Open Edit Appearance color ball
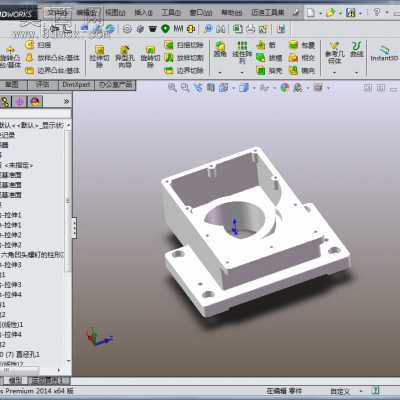The height and width of the screenshot is (400, 400). coord(285,88)
